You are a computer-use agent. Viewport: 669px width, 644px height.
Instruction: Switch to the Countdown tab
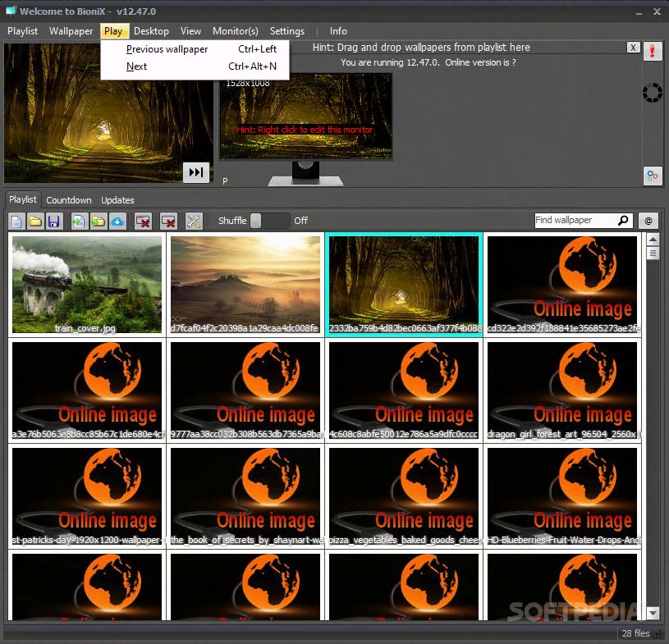pyautogui.click(x=69, y=200)
